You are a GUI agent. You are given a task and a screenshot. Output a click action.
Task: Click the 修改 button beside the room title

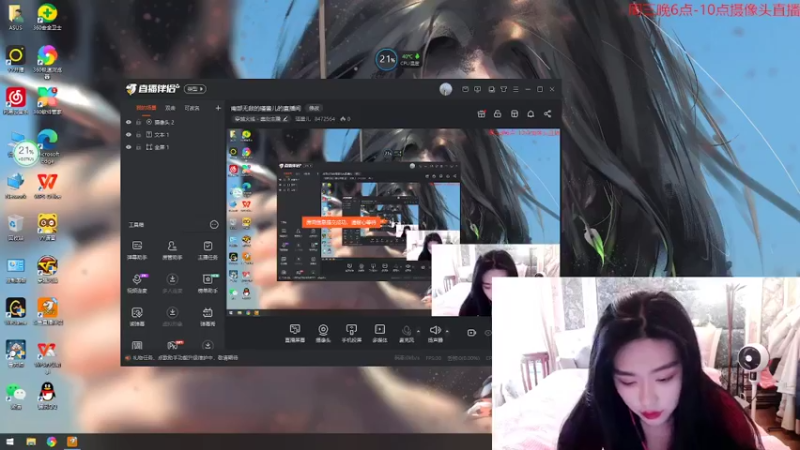[x=314, y=108]
